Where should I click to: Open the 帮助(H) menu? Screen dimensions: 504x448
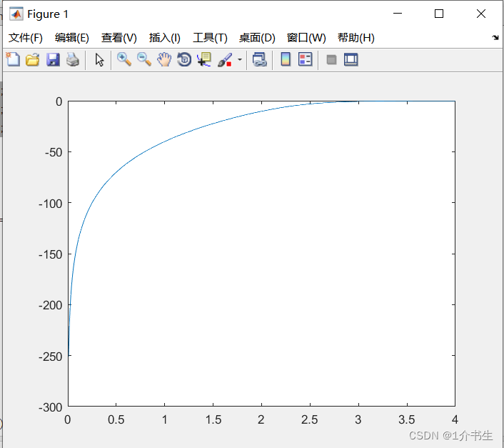(x=356, y=38)
